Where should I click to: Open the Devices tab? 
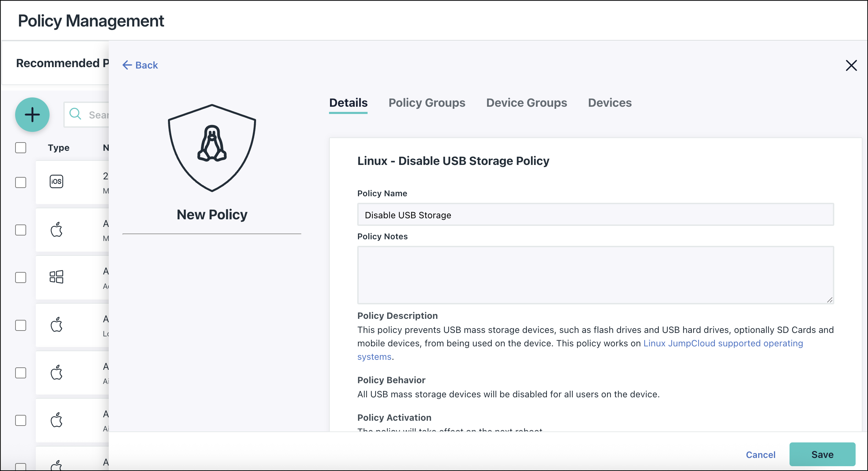[610, 103]
